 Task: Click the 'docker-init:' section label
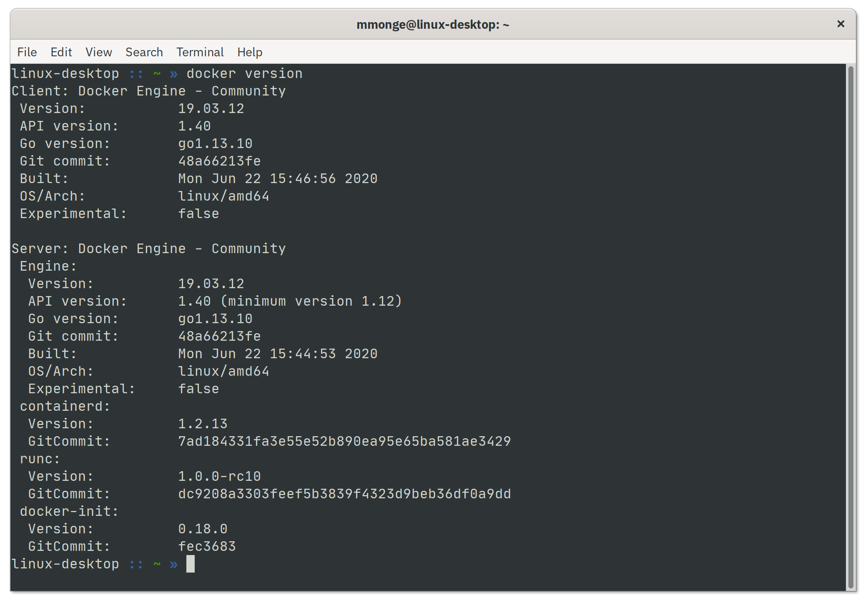(69, 512)
